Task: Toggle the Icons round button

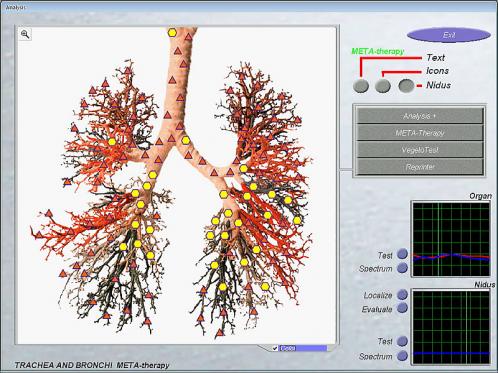Action: [x=383, y=86]
